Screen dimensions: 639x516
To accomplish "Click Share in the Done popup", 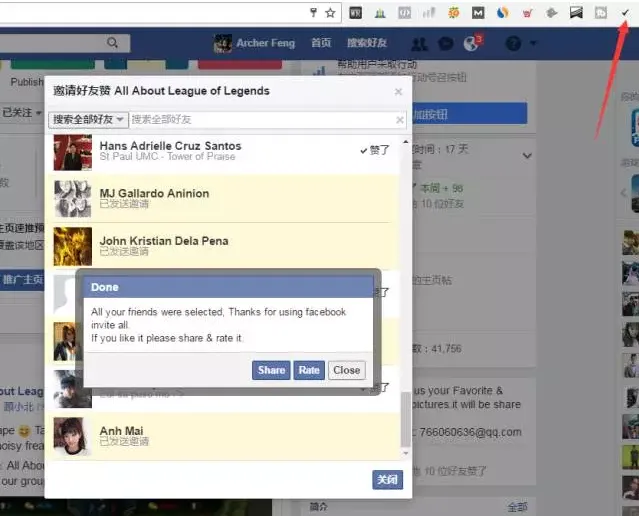I will [x=271, y=370].
